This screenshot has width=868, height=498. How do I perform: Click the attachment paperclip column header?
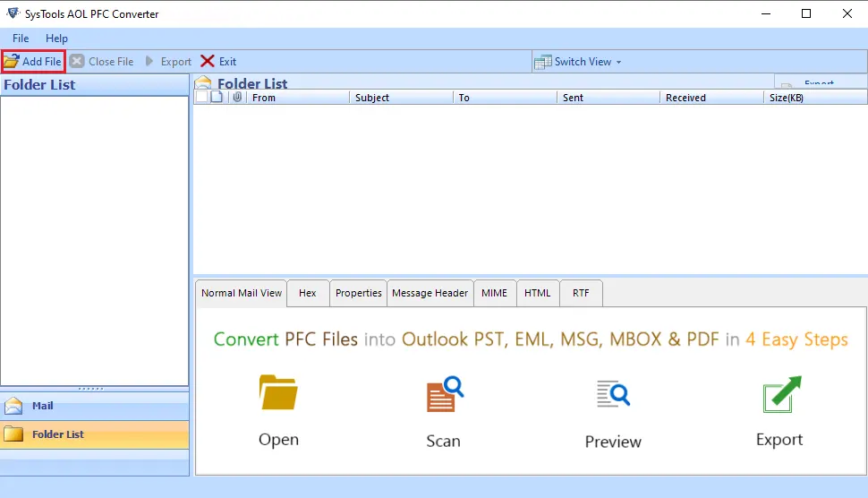click(237, 97)
